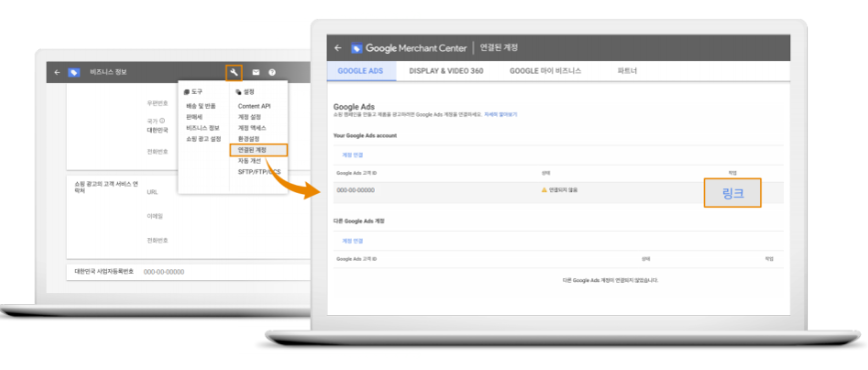Screen dimensions: 868x370
Task: Choose 자동 개선 in settings menu
Action: pos(249,161)
